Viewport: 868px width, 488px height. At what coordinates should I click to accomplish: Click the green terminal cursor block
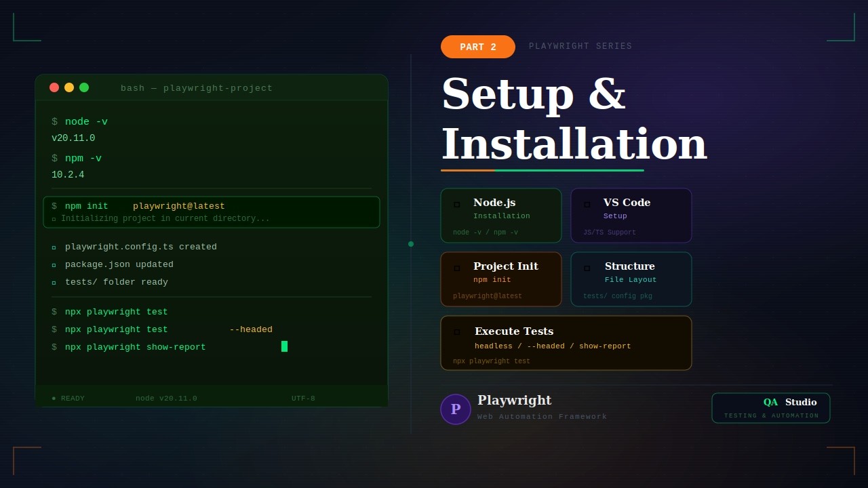click(x=285, y=346)
